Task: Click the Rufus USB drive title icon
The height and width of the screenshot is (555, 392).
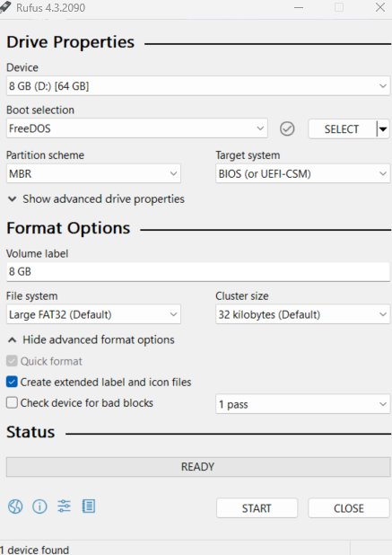Action: [5, 7]
